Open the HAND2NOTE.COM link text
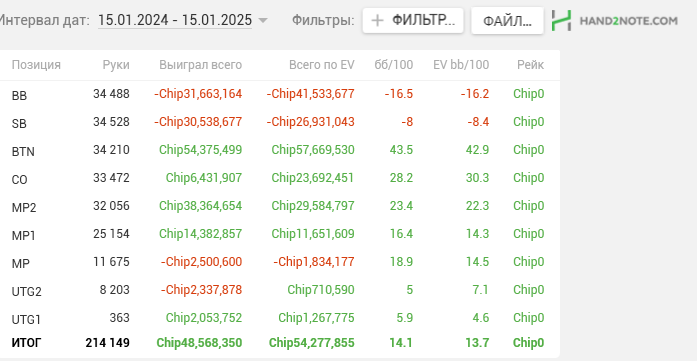Viewport: 697px width, 361px height. point(629,21)
